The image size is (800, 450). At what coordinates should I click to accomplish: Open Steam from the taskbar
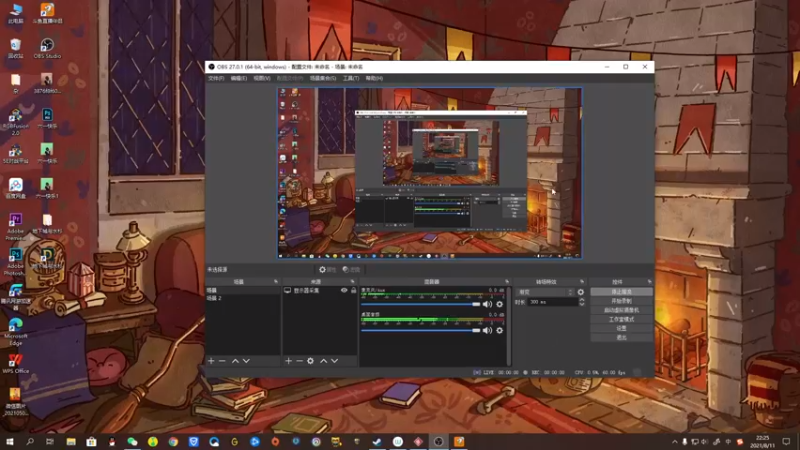click(x=377, y=441)
